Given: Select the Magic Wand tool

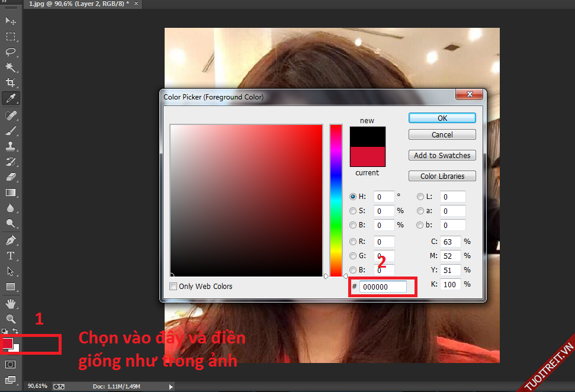Looking at the screenshot, I should point(11,68).
